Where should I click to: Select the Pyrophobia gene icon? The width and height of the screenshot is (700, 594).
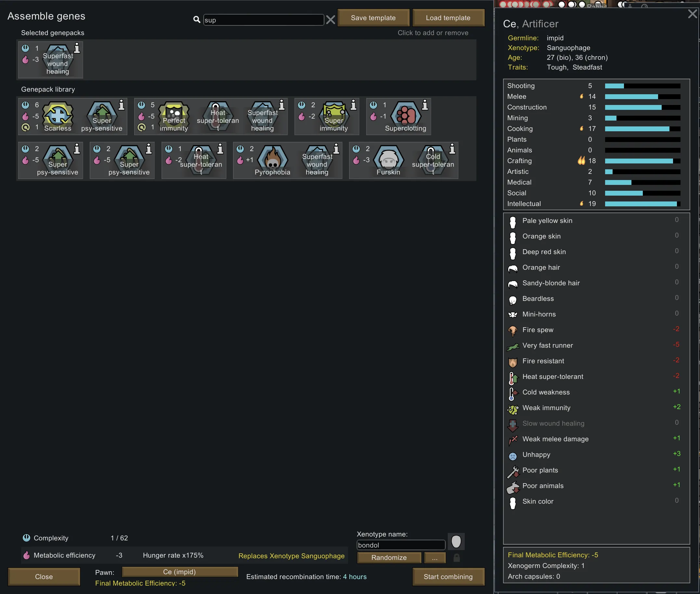pos(272,160)
